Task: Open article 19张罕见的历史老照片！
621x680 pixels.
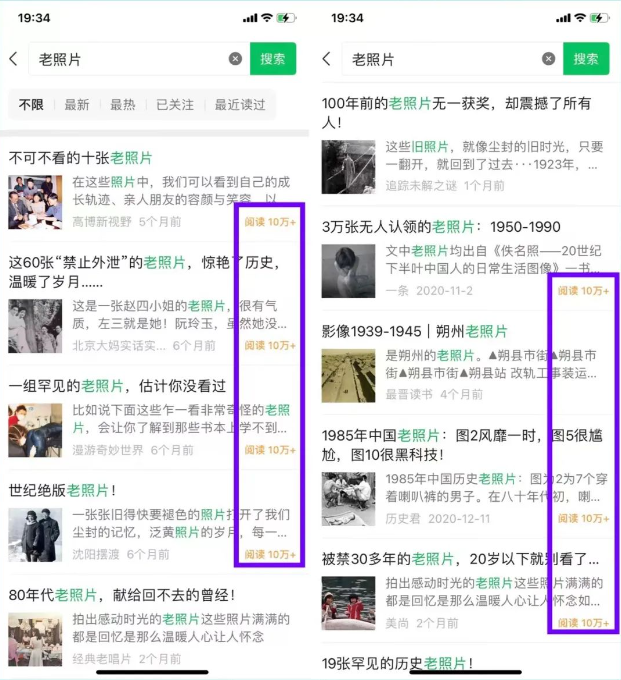Action: 397,663
